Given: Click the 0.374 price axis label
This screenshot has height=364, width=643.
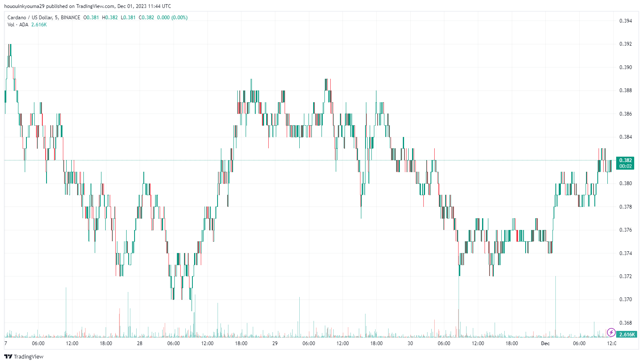Looking at the screenshot, I should (625, 253).
